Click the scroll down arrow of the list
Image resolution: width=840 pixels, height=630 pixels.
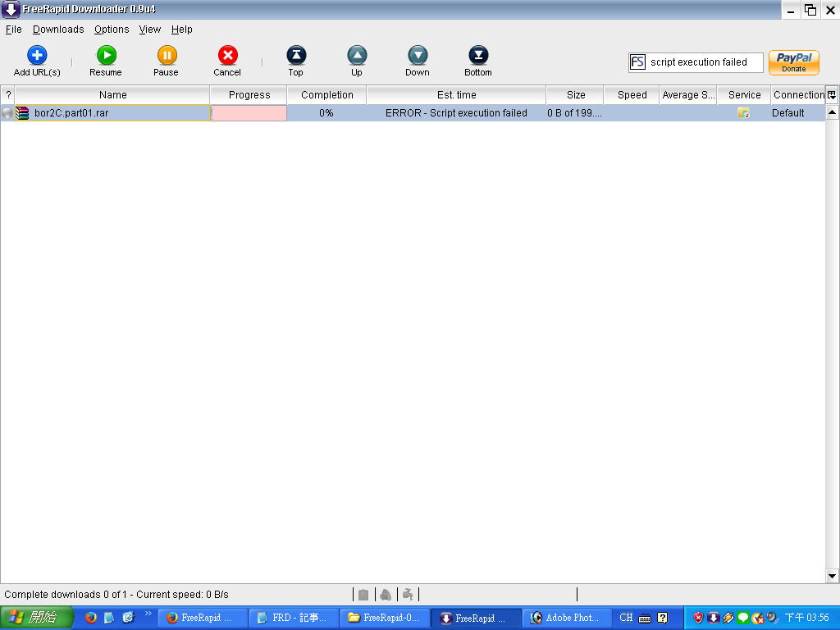click(833, 576)
